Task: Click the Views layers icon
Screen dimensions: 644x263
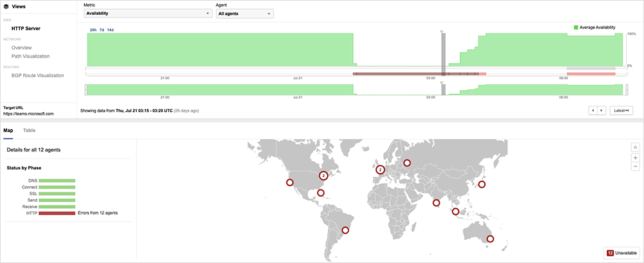Action: coord(6,6)
